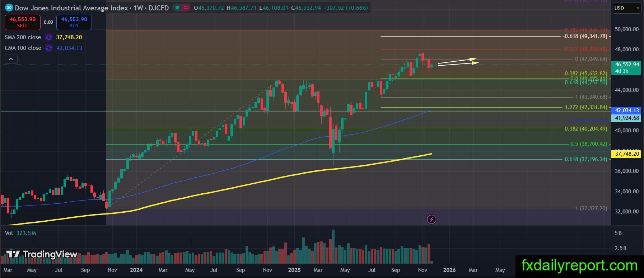This screenshot has height=278, width=644.
Task: Click the red SELL 46,553.90 button
Action: [22, 22]
